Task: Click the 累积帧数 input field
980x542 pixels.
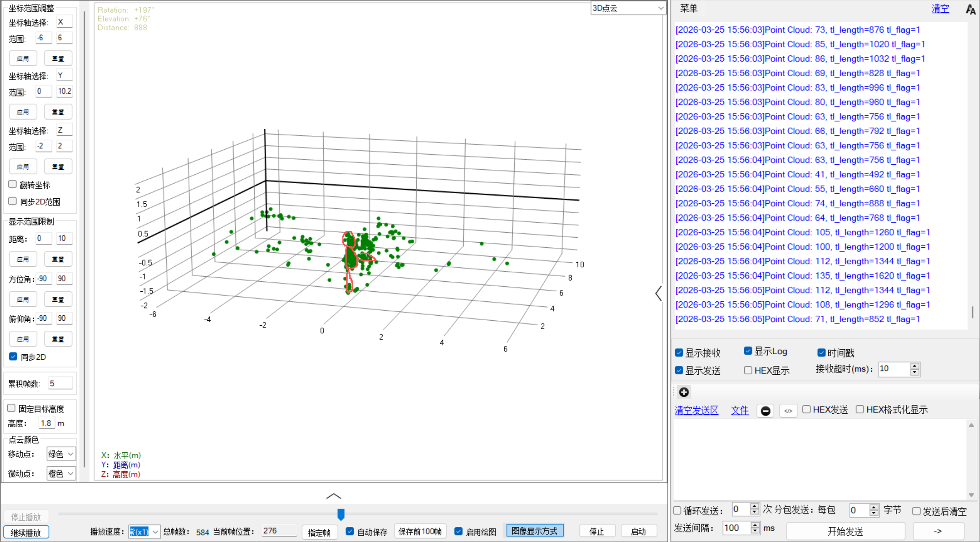Action: [x=60, y=383]
